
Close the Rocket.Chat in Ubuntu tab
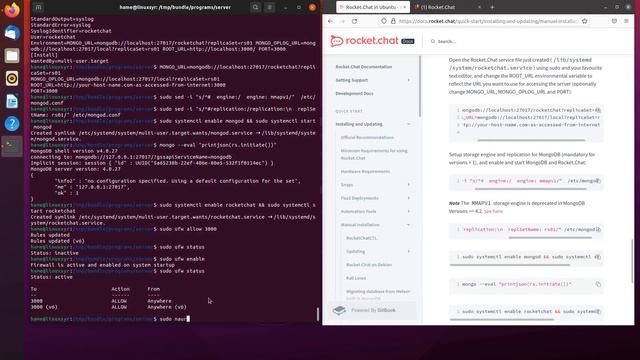click(x=404, y=7)
